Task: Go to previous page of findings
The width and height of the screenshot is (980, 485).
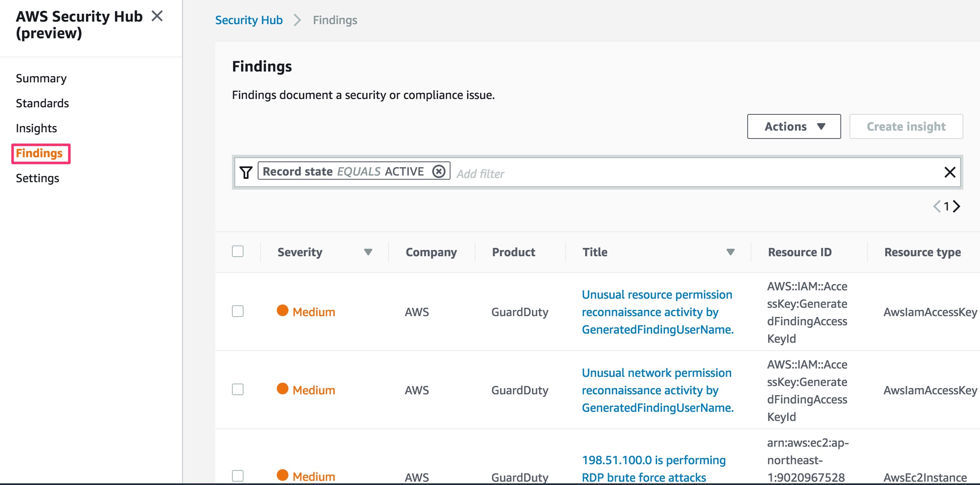Action: (x=937, y=206)
